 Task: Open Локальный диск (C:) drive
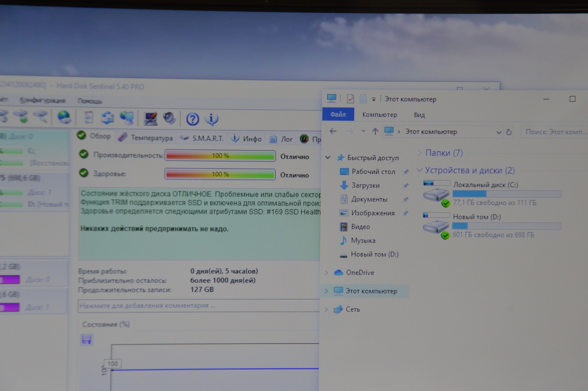[485, 185]
